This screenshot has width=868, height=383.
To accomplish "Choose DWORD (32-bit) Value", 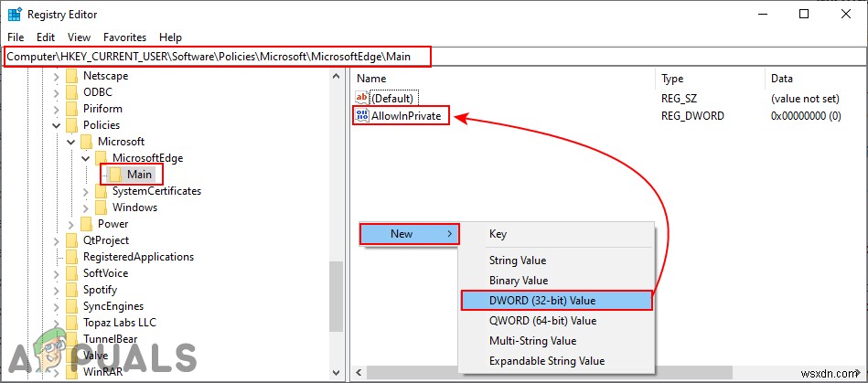I will coord(556,301).
